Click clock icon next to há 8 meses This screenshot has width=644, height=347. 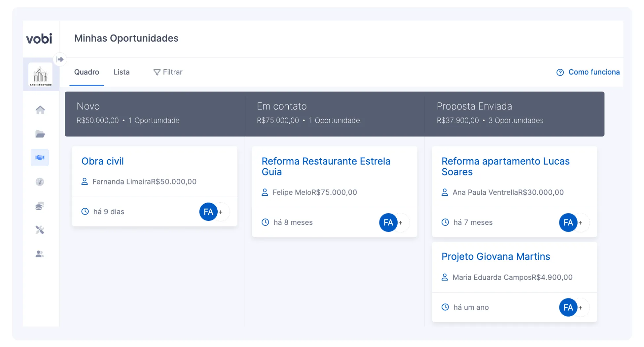click(x=266, y=222)
